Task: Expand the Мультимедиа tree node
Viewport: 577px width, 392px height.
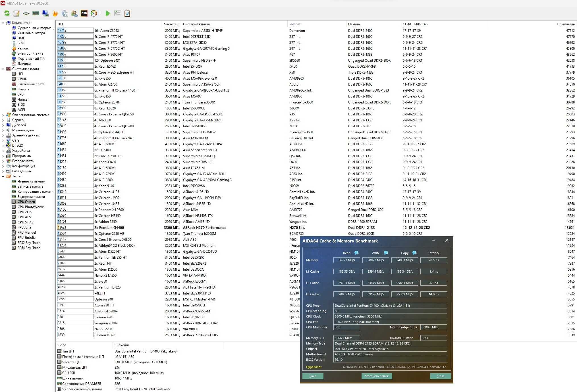Action: [x=3, y=130]
